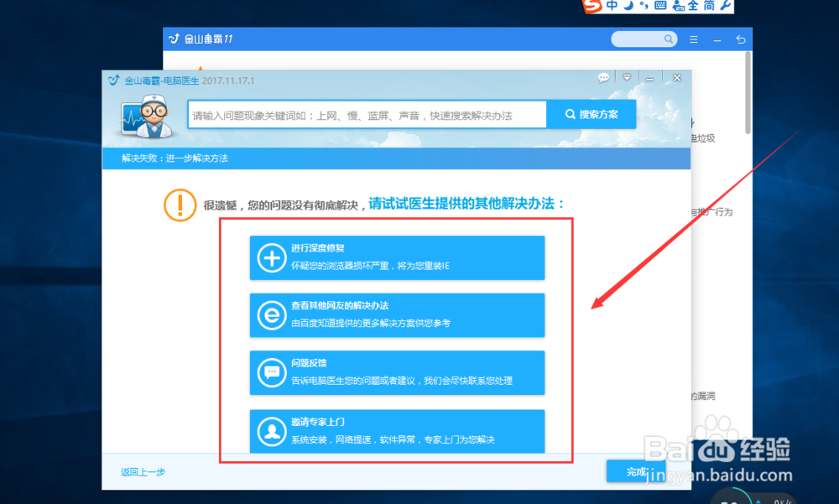Open Sogou soft keyboard icon
Image resolution: width=839 pixels, height=504 pixels.
pos(661,5)
